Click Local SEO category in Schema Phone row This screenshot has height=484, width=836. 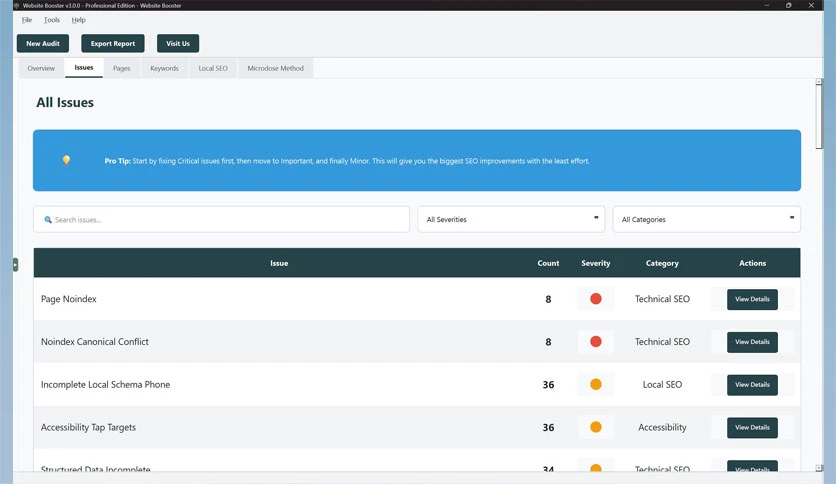point(662,384)
